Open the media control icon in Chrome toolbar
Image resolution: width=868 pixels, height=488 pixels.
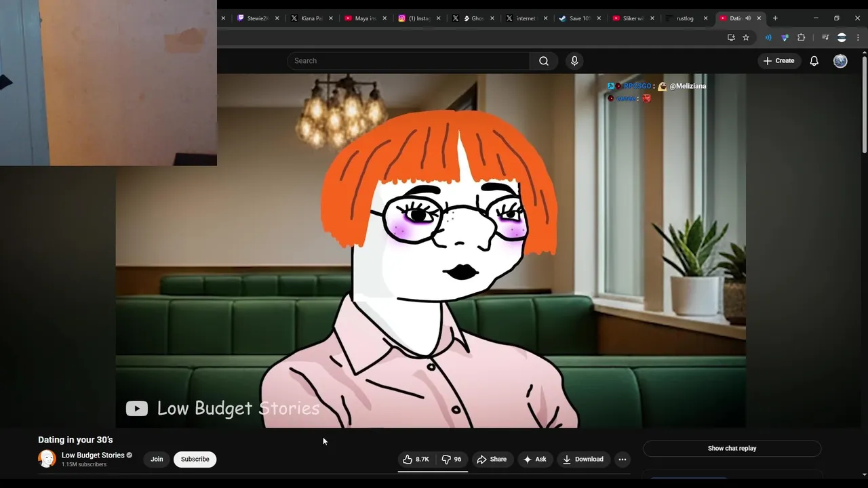pos(825,37)
